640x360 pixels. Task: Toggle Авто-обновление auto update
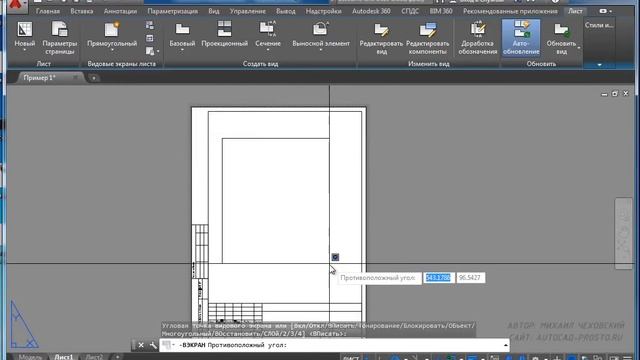pos(521,38)
